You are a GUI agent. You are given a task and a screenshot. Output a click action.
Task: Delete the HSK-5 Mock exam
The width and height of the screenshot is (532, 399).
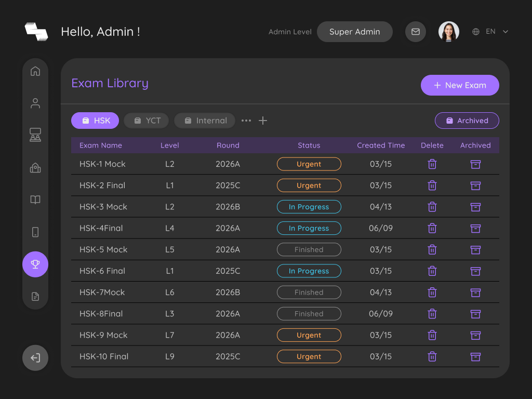pos(432,250)
